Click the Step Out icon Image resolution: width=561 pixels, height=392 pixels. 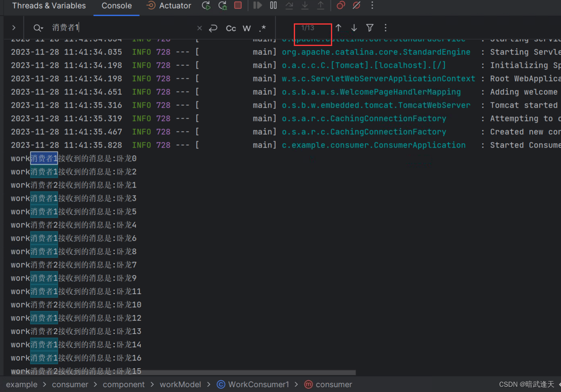(320, 5)
